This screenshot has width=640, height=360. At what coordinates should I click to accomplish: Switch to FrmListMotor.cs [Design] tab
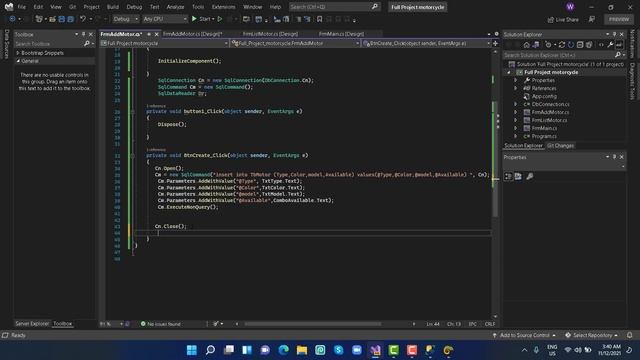[x=270, y=34]
